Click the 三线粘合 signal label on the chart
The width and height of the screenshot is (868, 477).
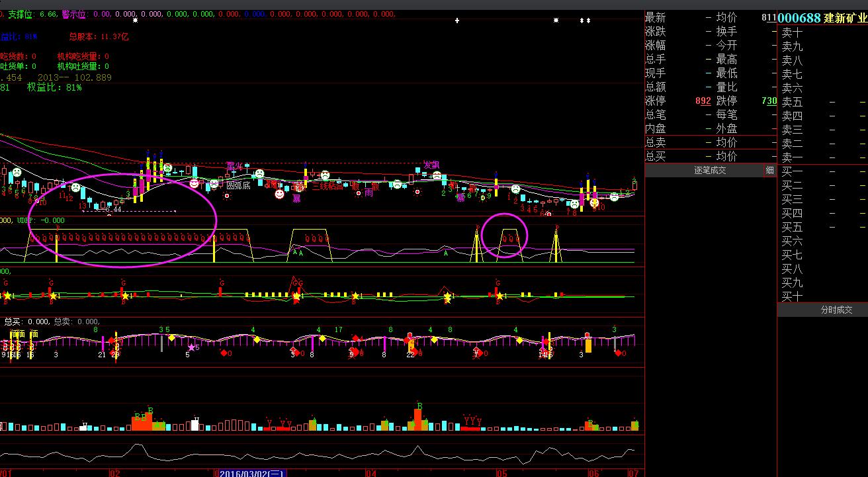point(327,186)
